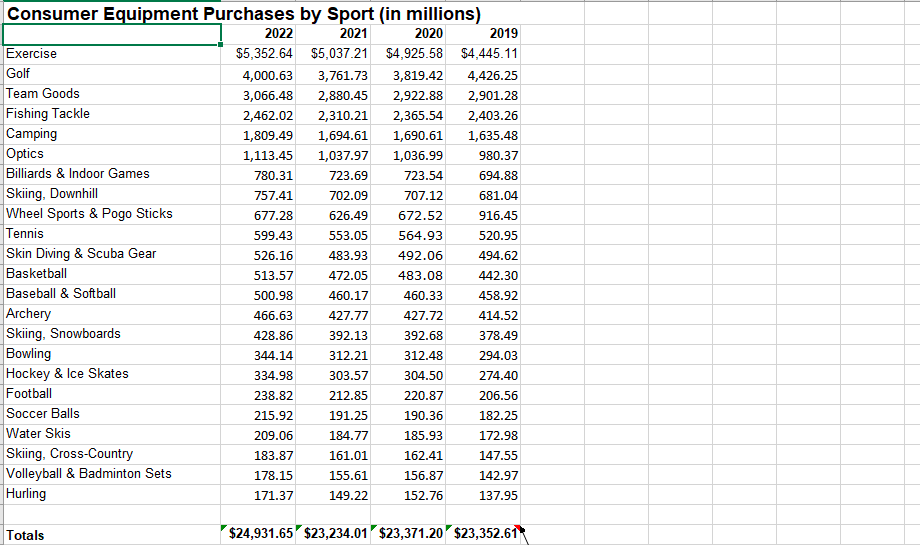Screen dimensions: 920x545
Task: Click the Water Skis row label
Action: click(x=38, y=434)
